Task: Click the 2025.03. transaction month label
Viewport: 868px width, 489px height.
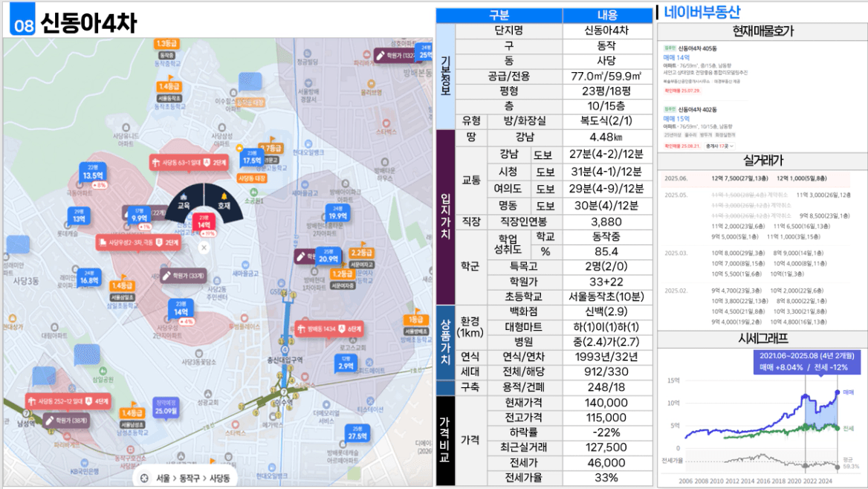Action: pos(676,253)
